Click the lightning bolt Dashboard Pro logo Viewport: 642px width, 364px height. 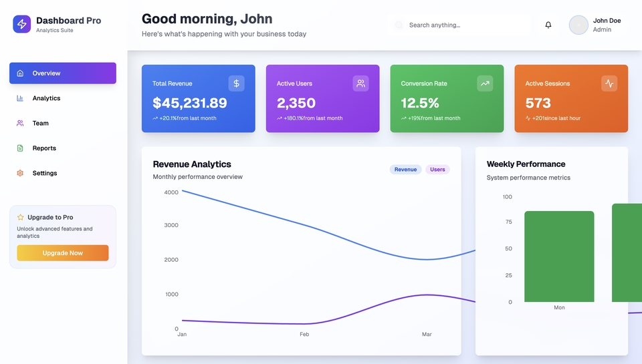click(22, 25)
